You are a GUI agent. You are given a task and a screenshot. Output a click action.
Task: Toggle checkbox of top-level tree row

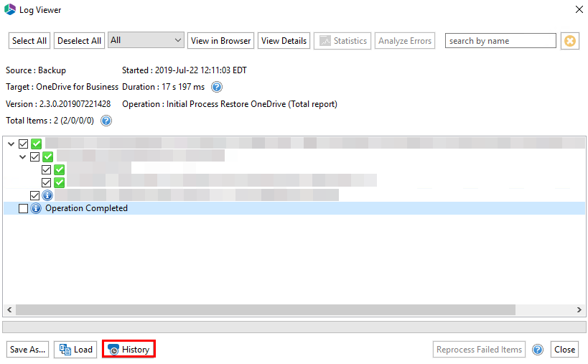23,144
